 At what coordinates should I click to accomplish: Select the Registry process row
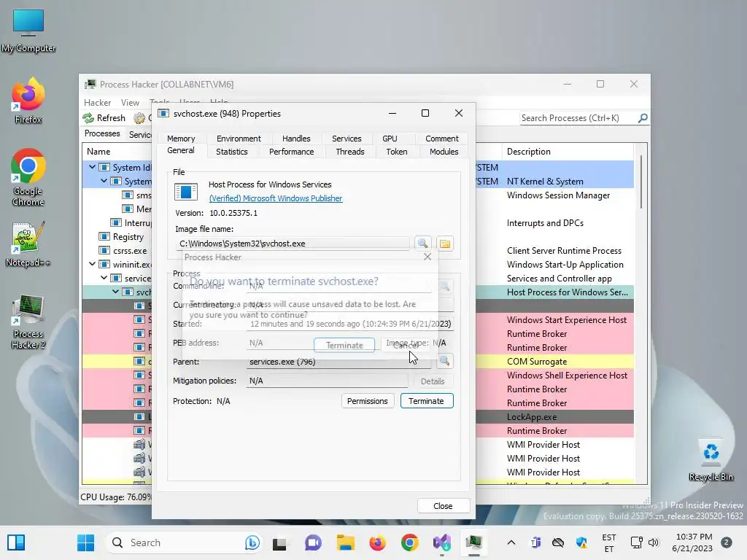pyautogui.click(x=117, y=236)
